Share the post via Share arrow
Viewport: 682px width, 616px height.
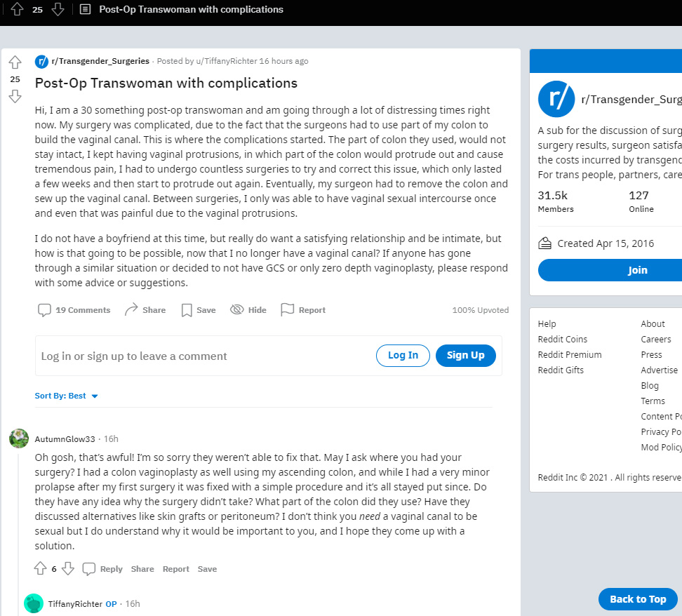pos(145,310)
